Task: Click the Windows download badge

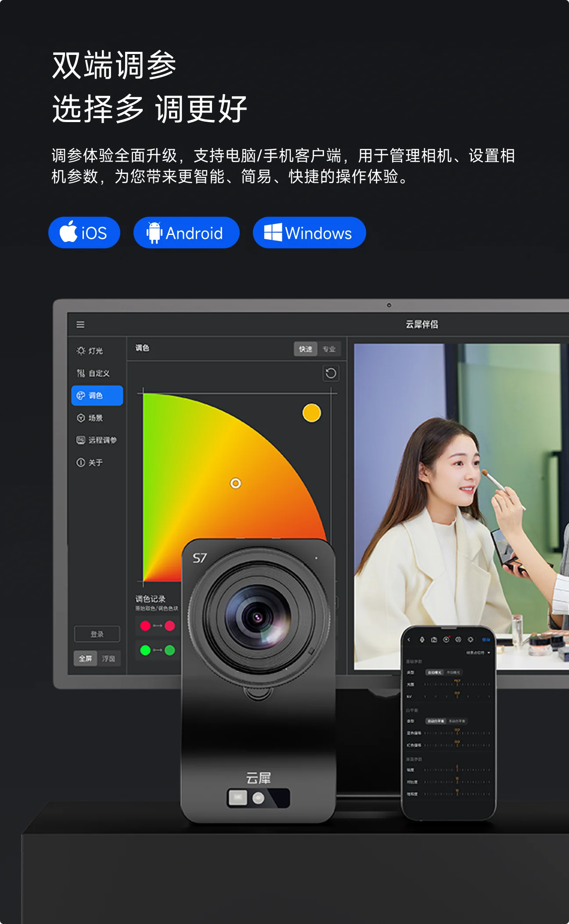Action: tap(309, 233)
